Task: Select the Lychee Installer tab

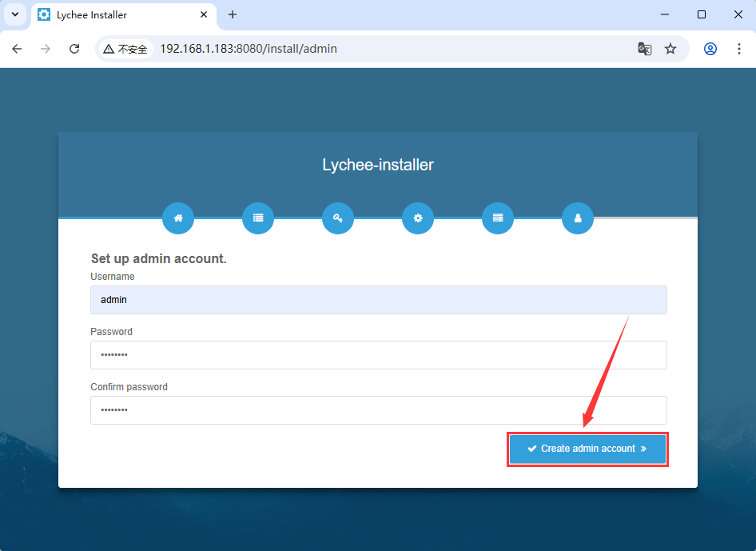Action: tap(124, 15)
